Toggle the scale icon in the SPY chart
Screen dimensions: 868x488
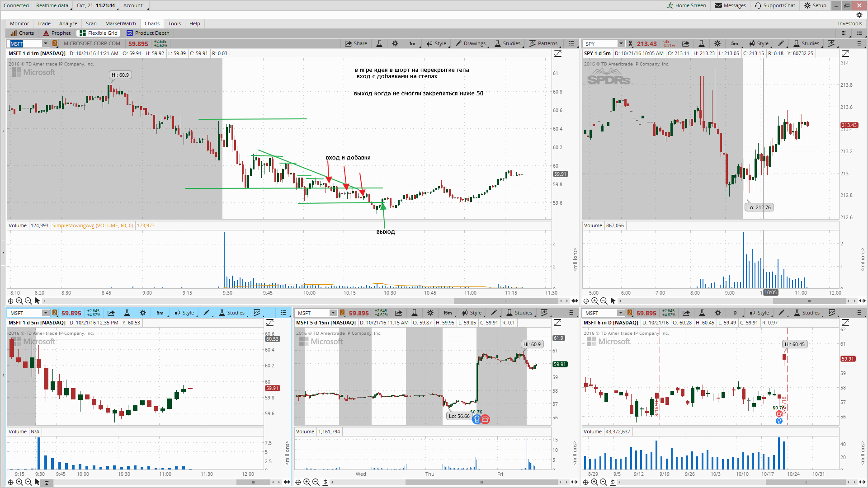(845, 54)
